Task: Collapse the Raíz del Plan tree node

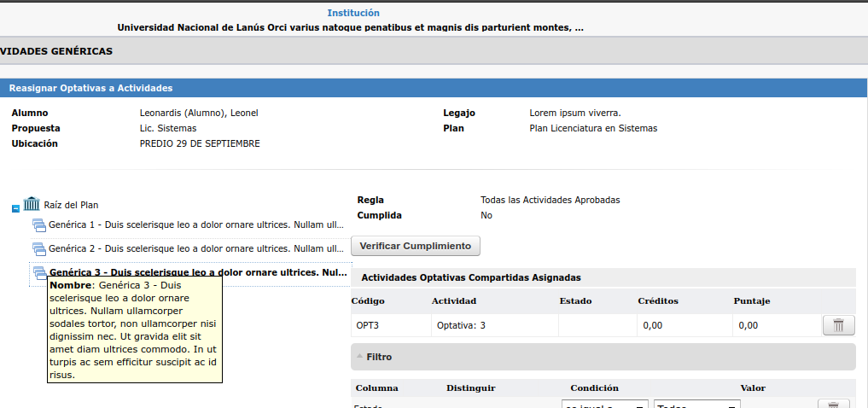Action: (x=16, y=208)
